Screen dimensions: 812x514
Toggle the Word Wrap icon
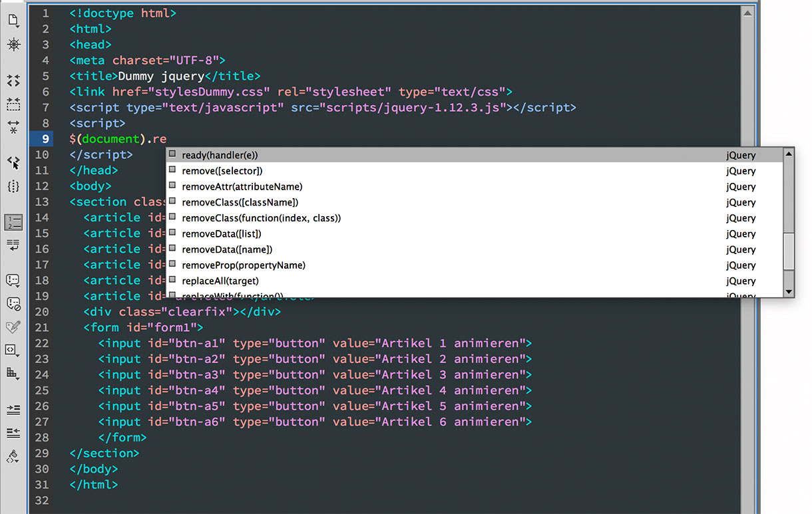[13, 245]
